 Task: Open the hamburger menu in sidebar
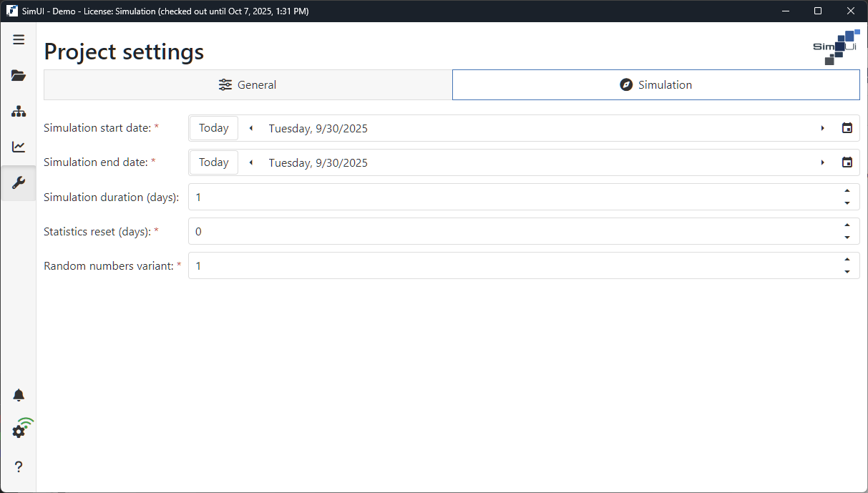[x=19, y=40]
